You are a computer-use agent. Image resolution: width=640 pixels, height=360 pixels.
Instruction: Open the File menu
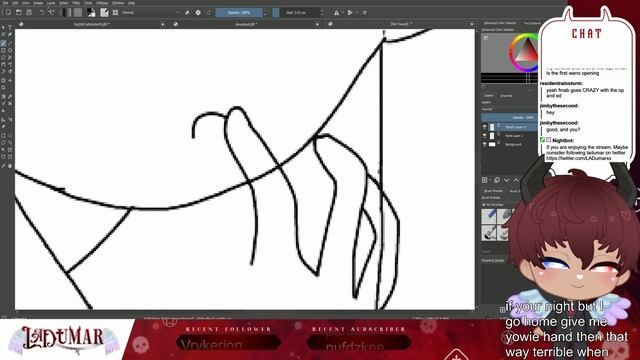point(6,3)
